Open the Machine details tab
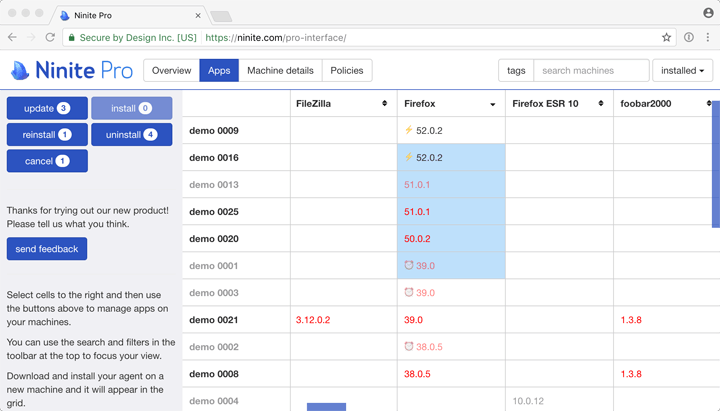720x411 pixels. [280, 70]
